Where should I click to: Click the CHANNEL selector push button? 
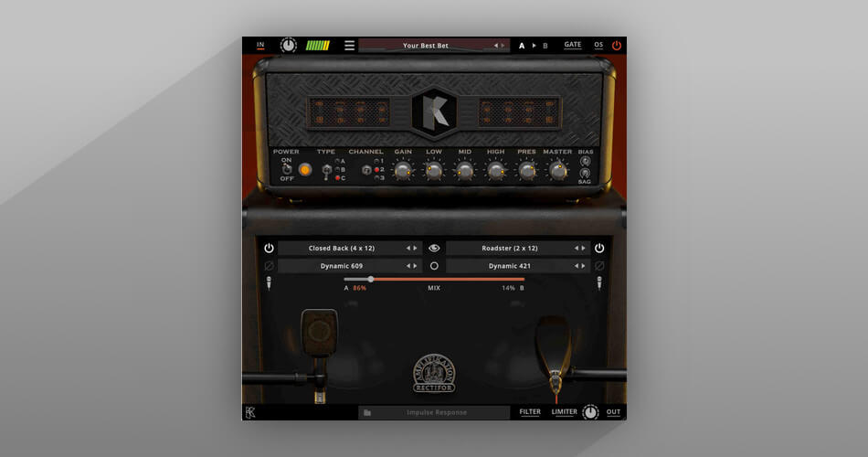(x=365, y=170)
